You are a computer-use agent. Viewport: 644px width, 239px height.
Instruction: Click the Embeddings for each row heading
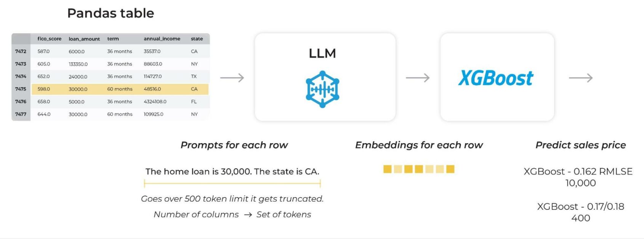pyautogui.click(x=419, y=145)
